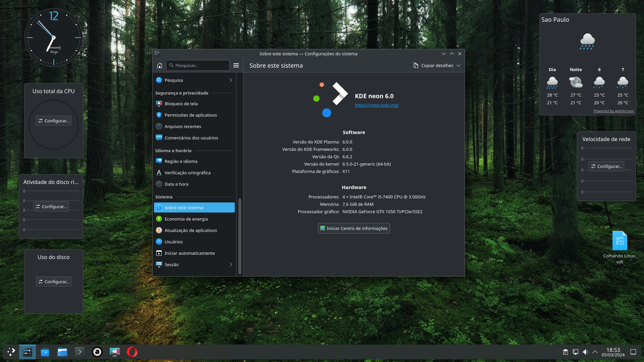Click the Iniciar automaticamente icon
644x362 pixels.
coord(159,253)
